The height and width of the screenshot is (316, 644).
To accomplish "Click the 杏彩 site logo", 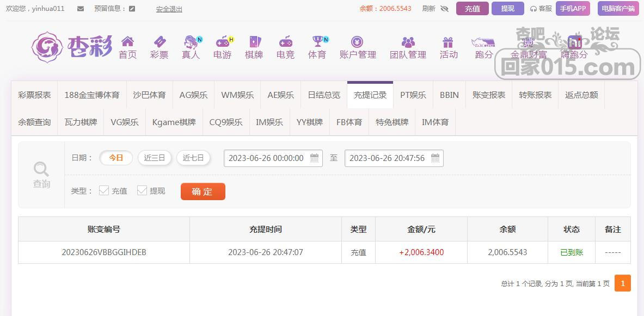I will click(71, 47).
